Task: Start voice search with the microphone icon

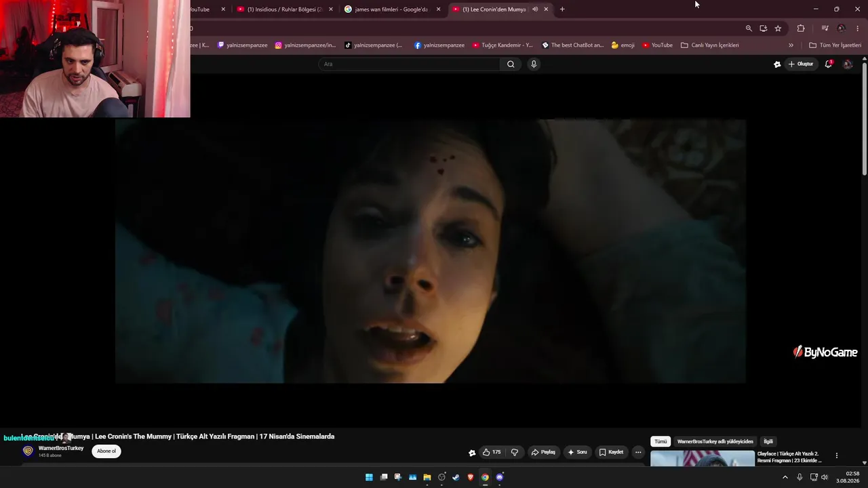Action: pos(534,64)
